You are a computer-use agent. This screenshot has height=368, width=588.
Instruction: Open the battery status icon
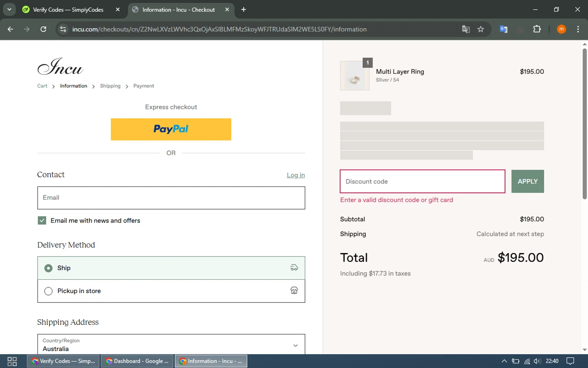[515, 361]
